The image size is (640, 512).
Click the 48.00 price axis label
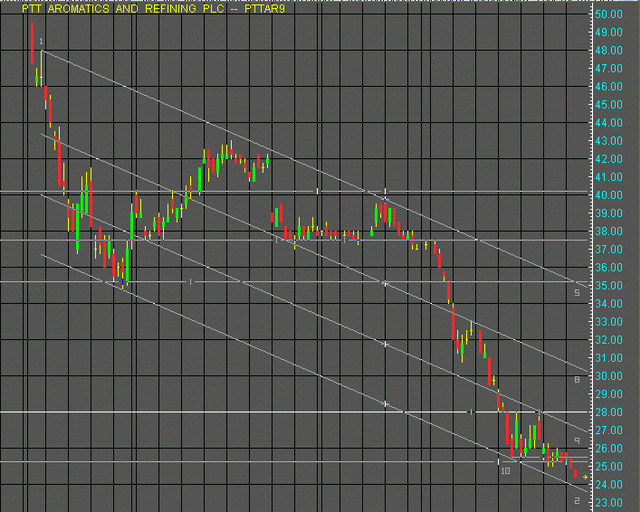(609, 51)
